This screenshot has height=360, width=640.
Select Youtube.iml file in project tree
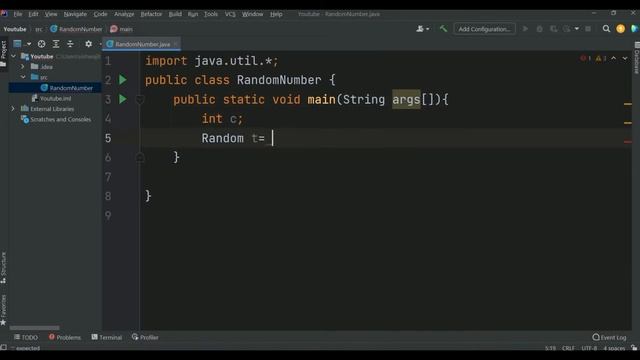[51, 98]
